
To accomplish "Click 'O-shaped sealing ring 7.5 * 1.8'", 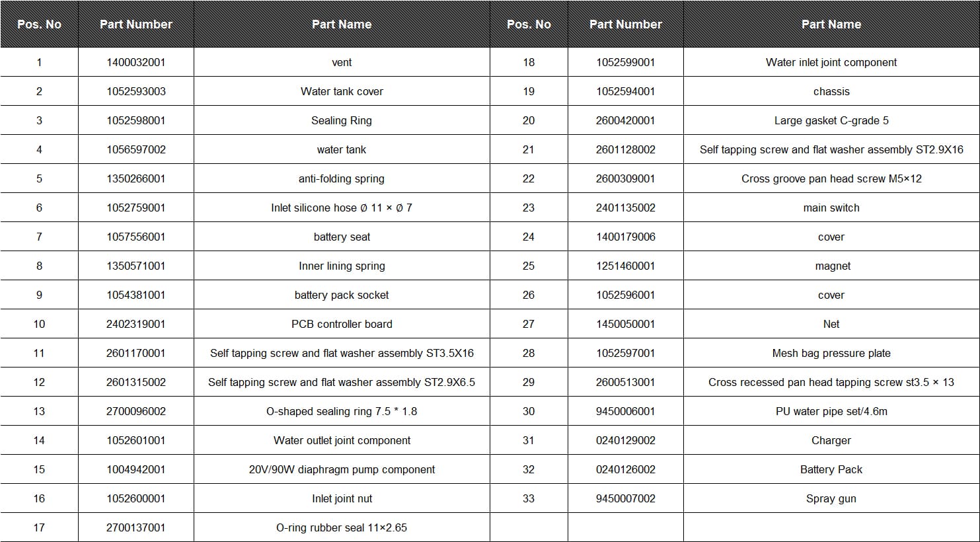I will click(342, 411).
